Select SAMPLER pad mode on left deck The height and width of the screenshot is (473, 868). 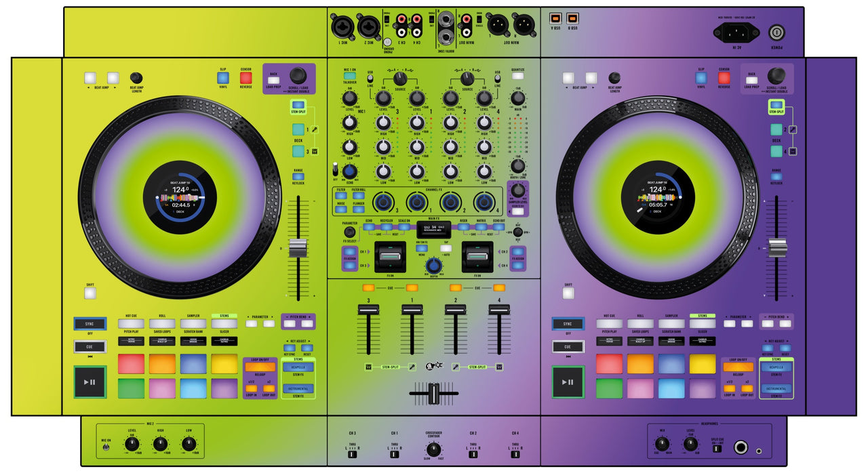click(193, 324)
